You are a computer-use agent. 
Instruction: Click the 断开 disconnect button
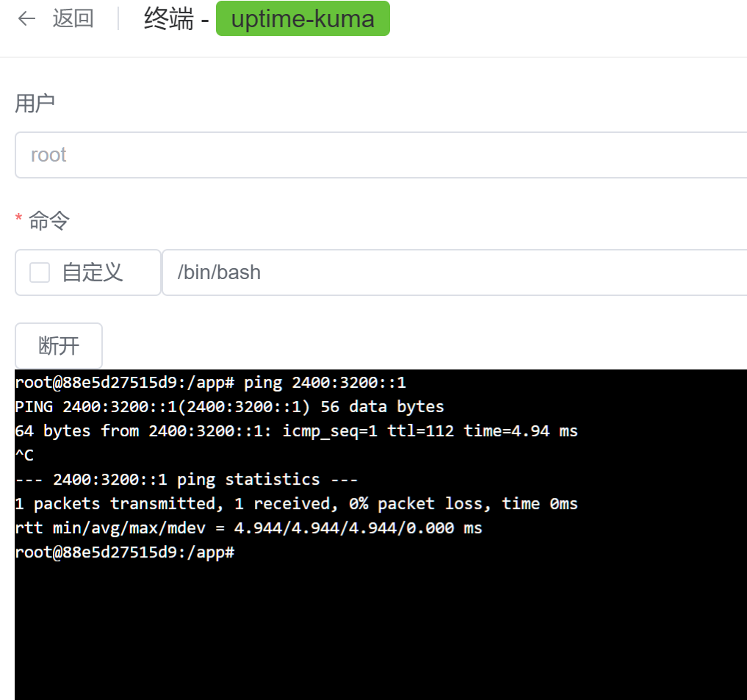point(59,345)
